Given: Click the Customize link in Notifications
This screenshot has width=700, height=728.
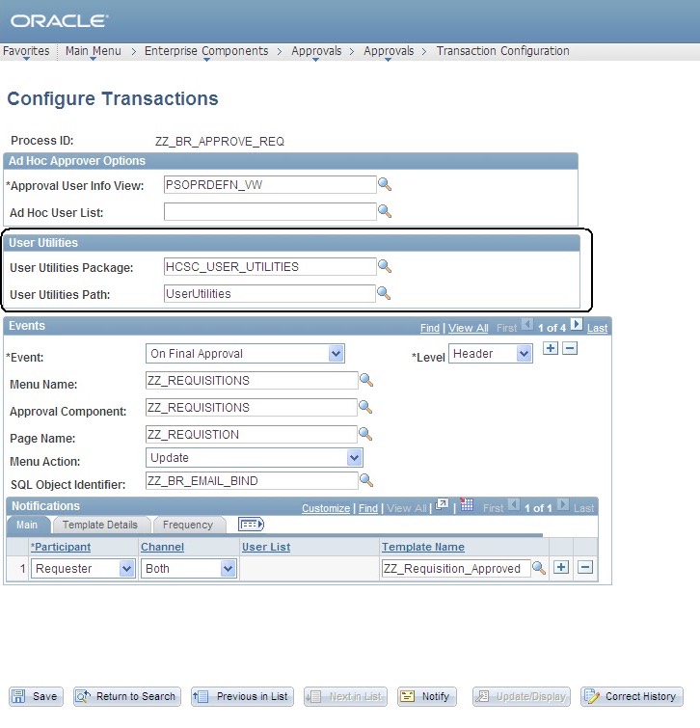Looking at the screenshot, I should pos(325,508).
